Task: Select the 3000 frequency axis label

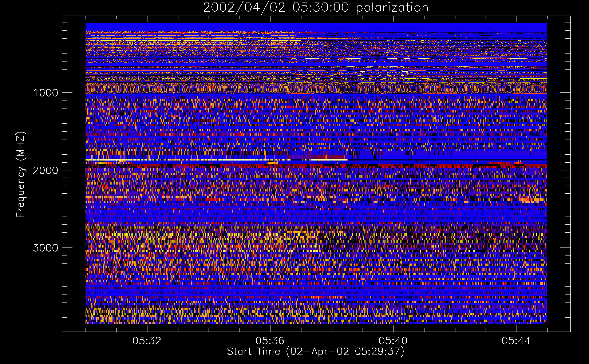Action: coord(46,248)
